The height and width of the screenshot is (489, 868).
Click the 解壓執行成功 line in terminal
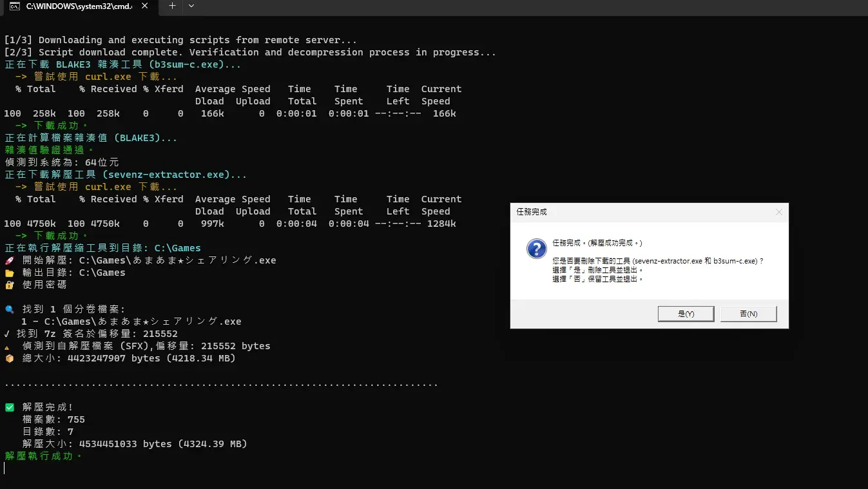click(44, 456)
